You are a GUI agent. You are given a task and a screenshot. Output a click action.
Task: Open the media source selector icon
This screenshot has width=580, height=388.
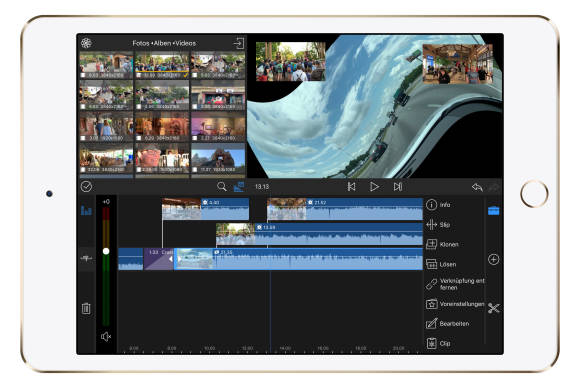coord(86,43)
